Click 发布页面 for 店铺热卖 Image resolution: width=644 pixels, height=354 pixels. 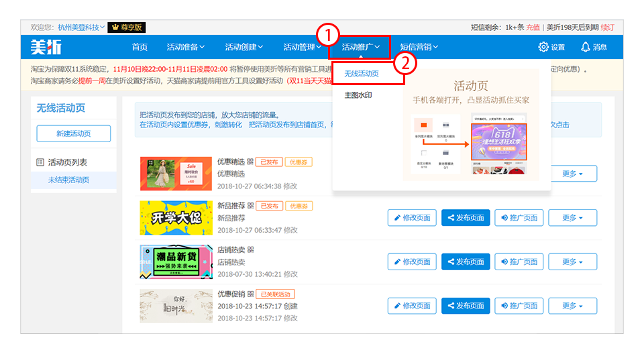(466, 261)
